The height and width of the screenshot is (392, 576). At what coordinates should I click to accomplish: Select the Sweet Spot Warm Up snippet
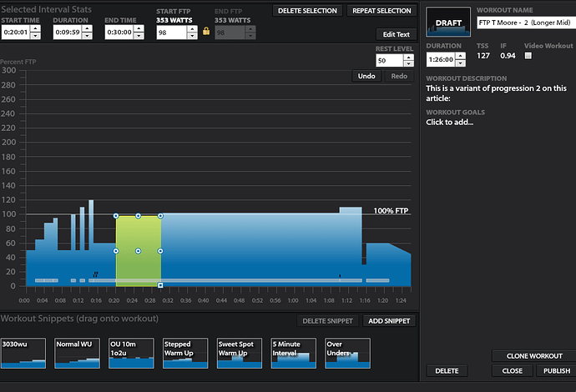(239, 353)
